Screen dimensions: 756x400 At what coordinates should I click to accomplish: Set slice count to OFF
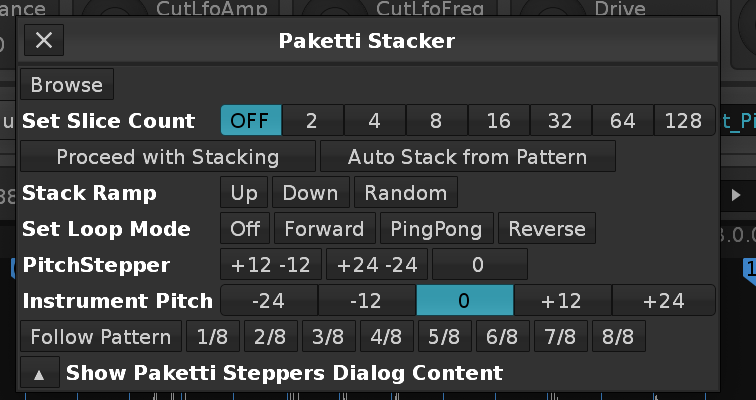251,121
